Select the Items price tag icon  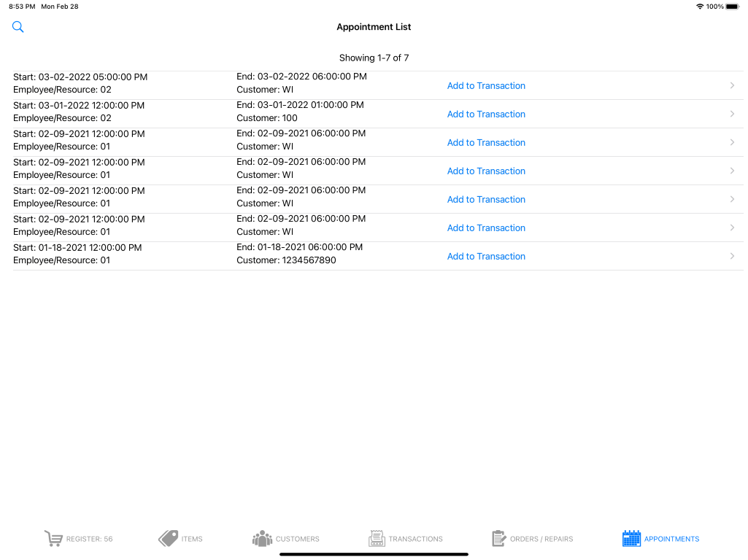pos(169,539)
